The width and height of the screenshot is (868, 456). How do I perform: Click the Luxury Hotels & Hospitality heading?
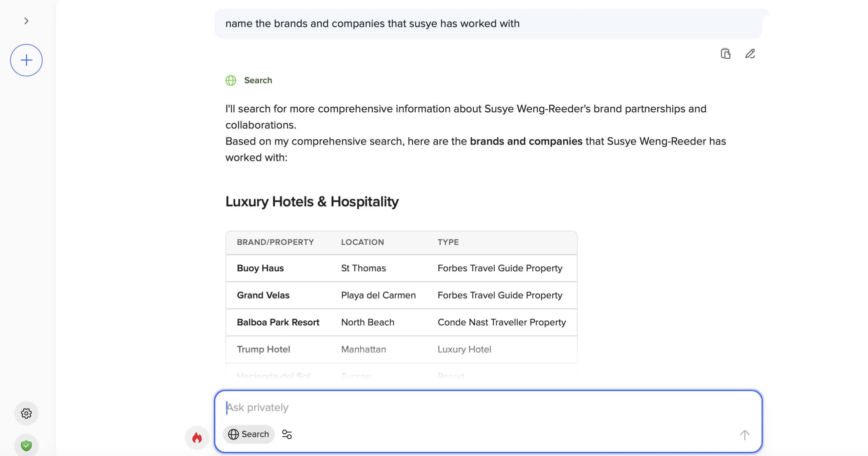312,202
